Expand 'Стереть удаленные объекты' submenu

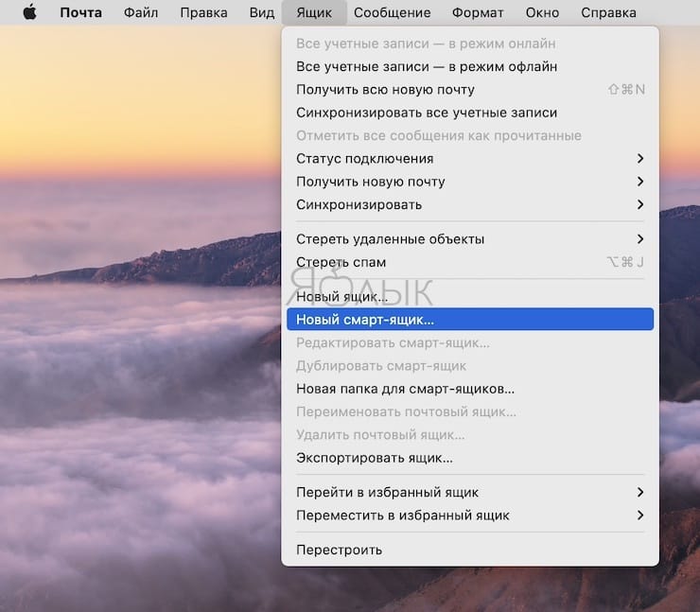(470, 239)
